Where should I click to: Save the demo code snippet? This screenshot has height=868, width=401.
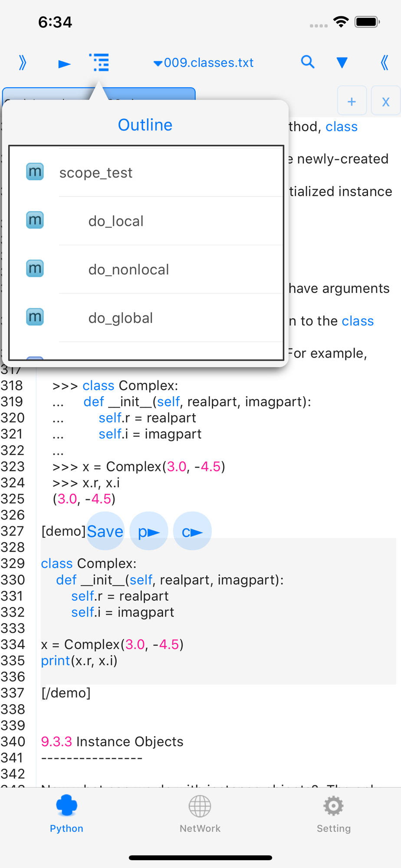pos(105,531)
